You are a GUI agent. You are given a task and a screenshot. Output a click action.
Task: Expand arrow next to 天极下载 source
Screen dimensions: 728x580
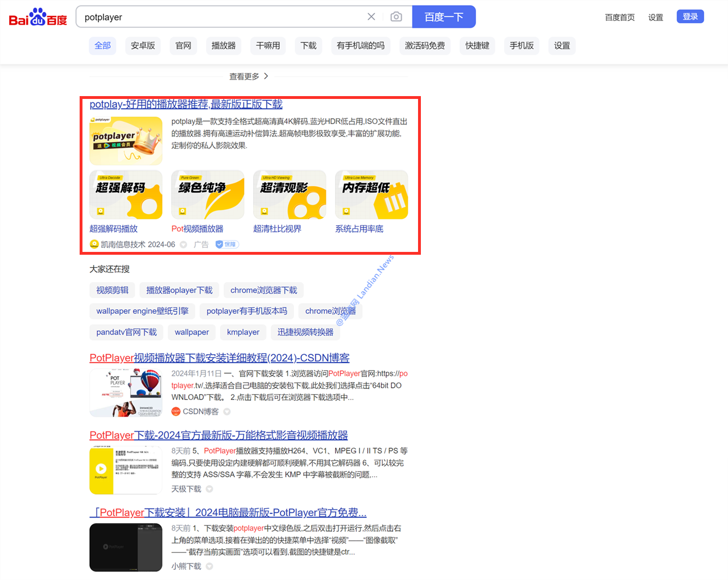click(209, 489)
